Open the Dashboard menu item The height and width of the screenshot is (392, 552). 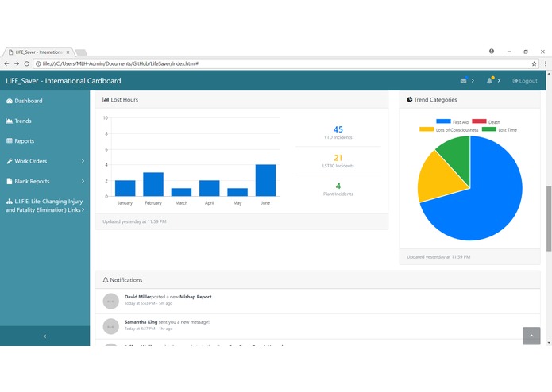tap(45, 101)
